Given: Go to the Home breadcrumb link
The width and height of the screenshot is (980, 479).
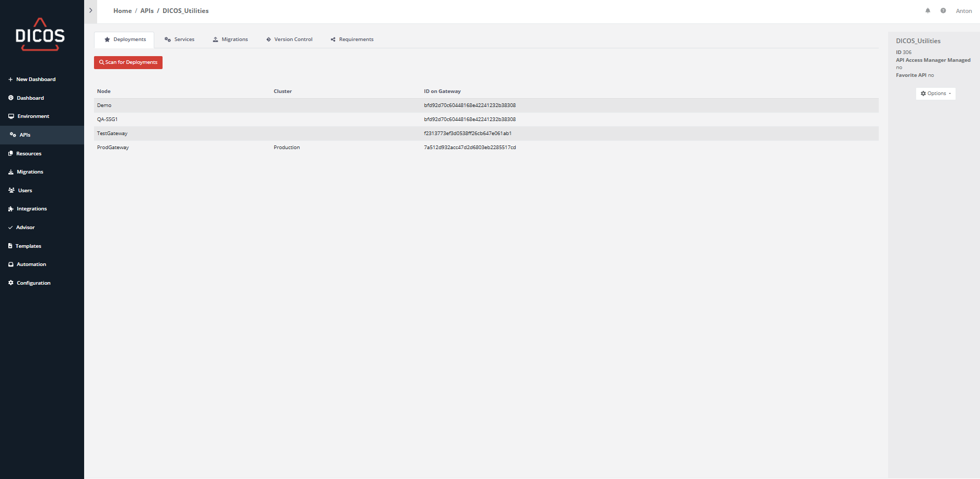Looking at the screenshot, I should (123, 11).
